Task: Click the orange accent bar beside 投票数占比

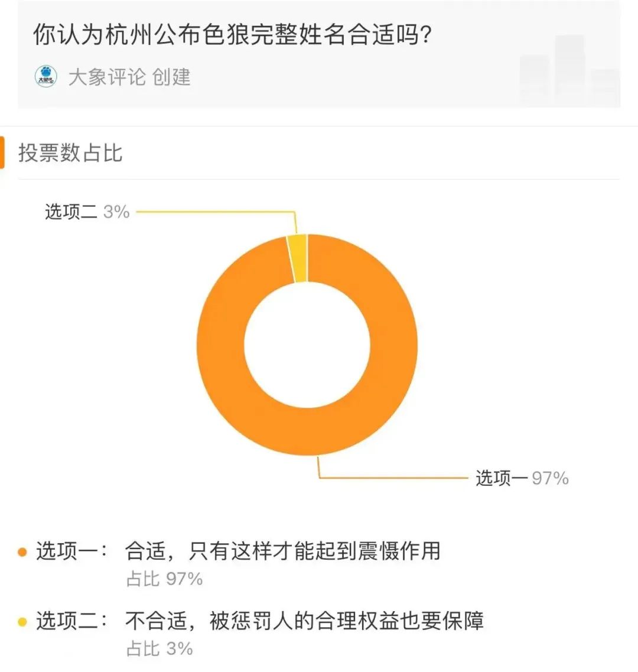Action: pyautogui.click(x=2, y=152)
